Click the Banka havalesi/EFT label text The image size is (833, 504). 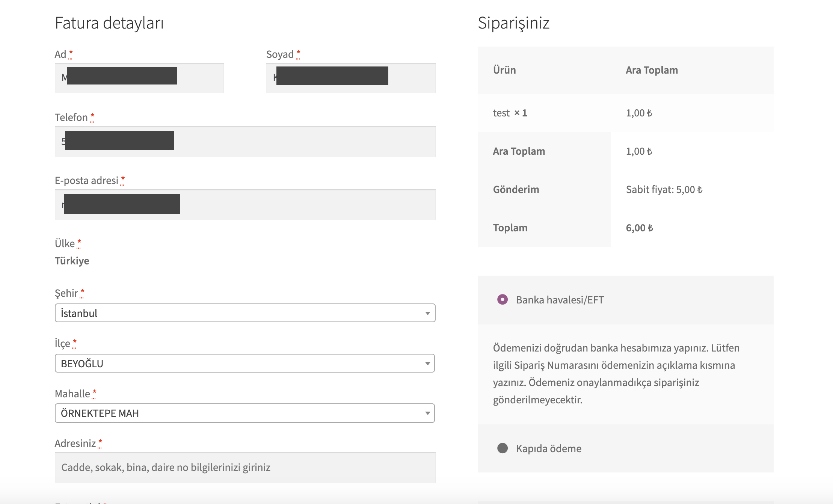[560, 300]
